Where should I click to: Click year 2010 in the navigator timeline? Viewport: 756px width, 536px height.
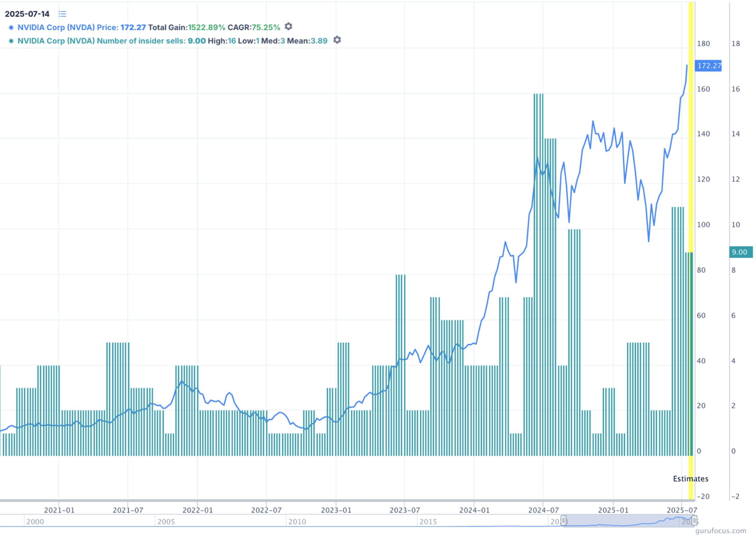[x=297, y=522]
